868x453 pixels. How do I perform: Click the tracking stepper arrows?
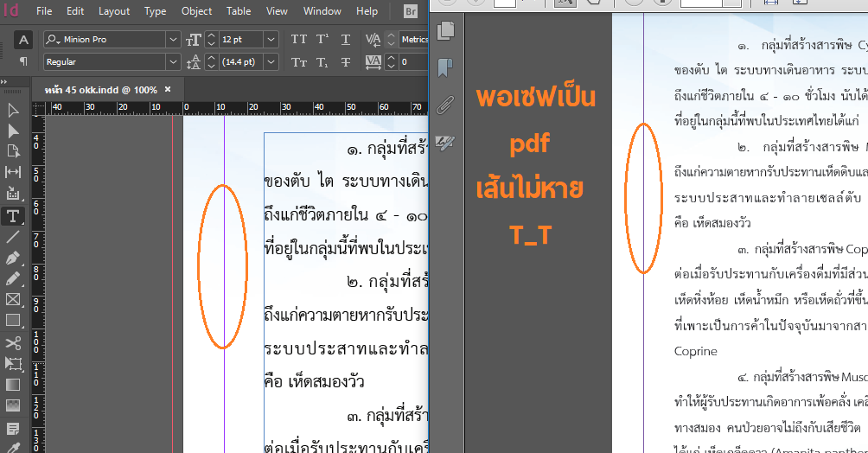tap(391, 62)
